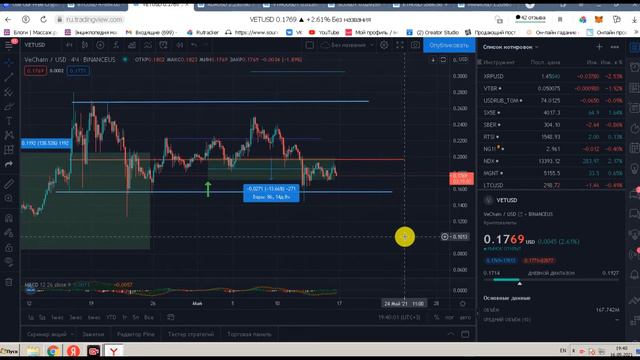Expand the 'Список котировок' watchlist dropdown
Screen dimensions: 640x360
point(510,47)
